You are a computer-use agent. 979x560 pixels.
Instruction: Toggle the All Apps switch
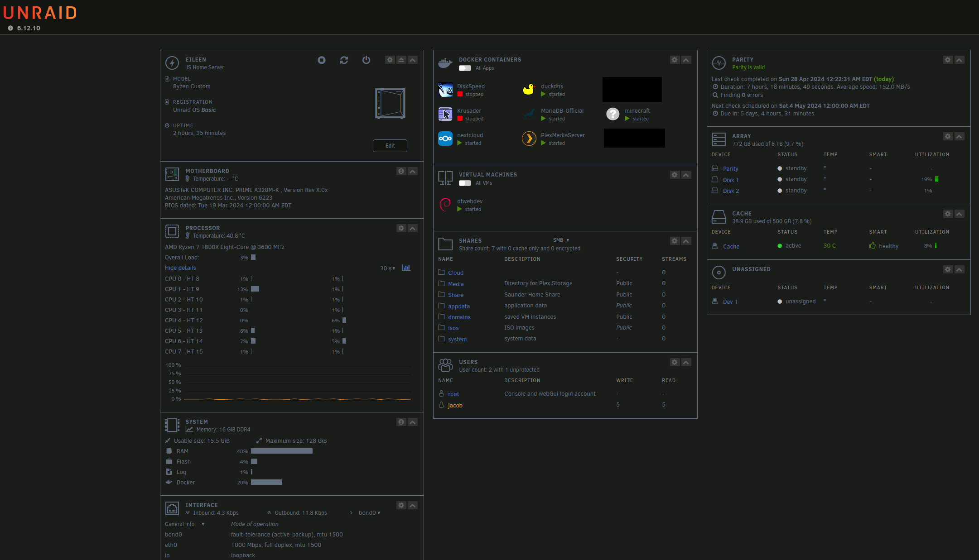tap(465, 68)
